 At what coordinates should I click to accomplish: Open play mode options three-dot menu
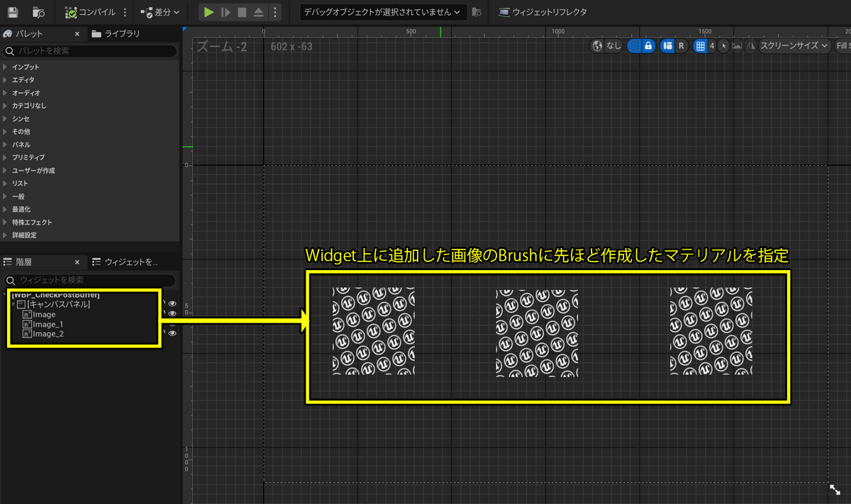(275, 12)
